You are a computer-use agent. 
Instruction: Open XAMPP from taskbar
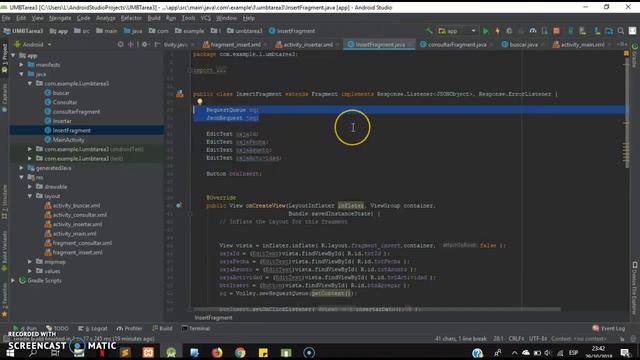[x=148, y=353]
